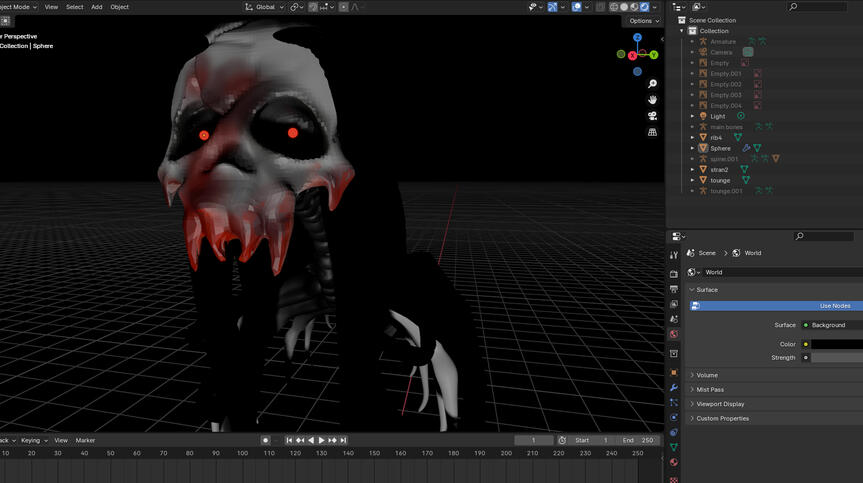Expand the Mist Pass panel

[710, 389]
